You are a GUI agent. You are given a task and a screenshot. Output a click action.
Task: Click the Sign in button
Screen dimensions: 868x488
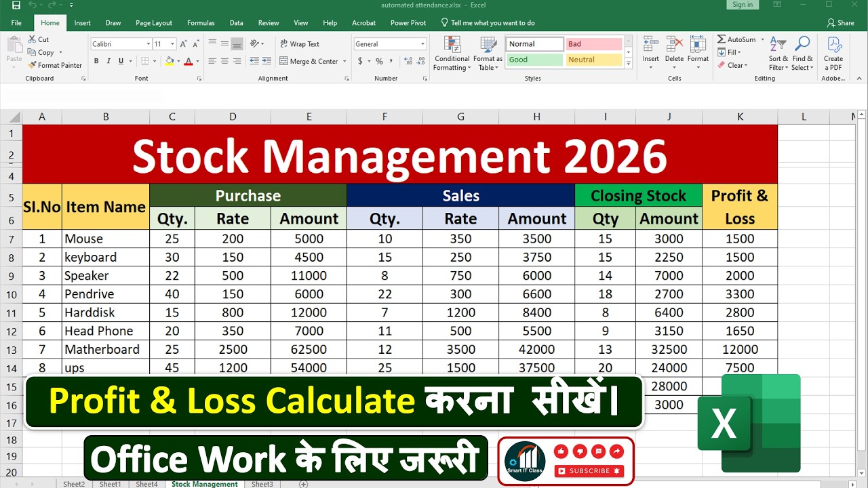click(x=743, y=5)
